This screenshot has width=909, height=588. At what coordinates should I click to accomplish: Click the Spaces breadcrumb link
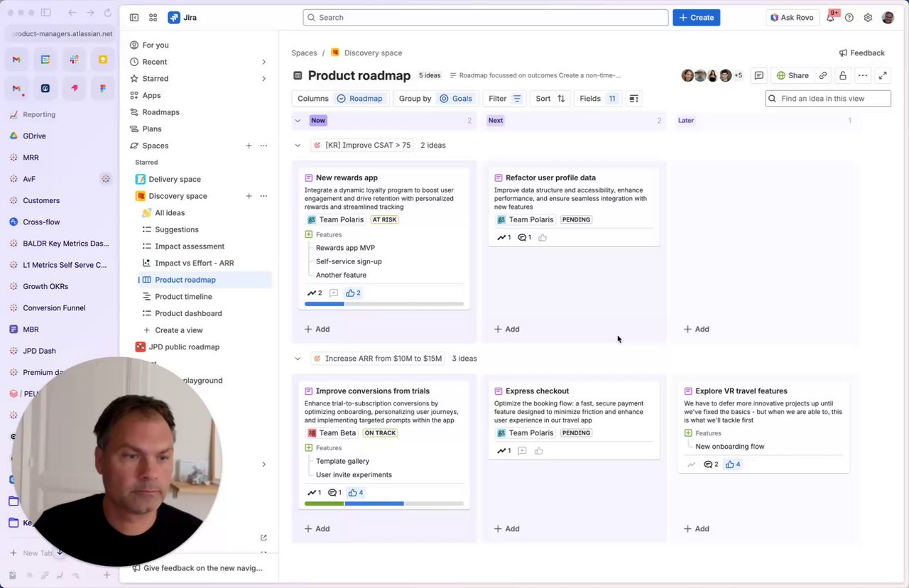pyautogui.click(x=304, y=53)
